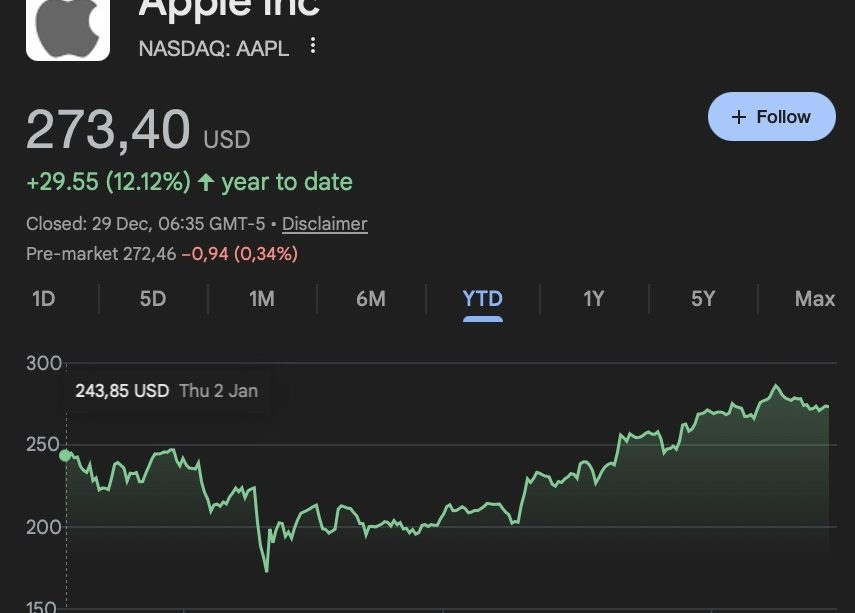This screenshot has width=855, height=613.
Task: Click the Apple logo thumbnail
Action: 68,28
